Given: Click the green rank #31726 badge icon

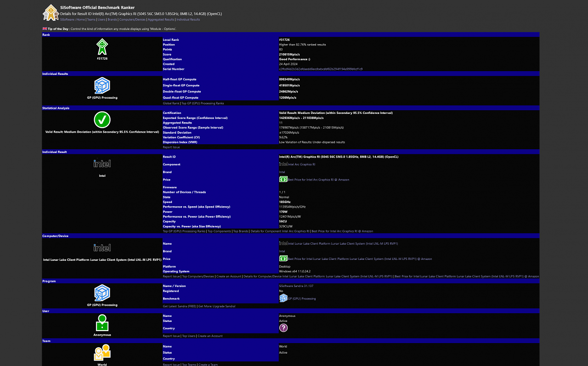Looking at the screenshot, I should coord(102,47).
